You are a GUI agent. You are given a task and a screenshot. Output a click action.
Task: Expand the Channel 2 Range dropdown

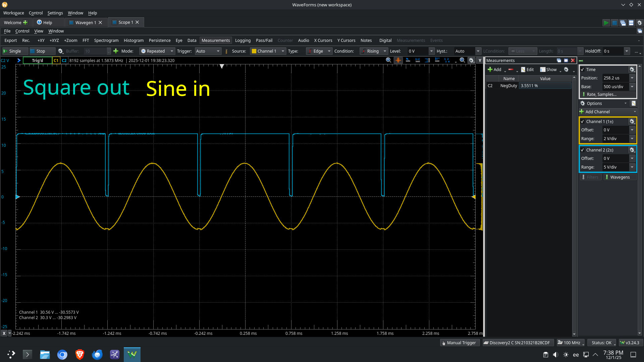click(632, 167)
